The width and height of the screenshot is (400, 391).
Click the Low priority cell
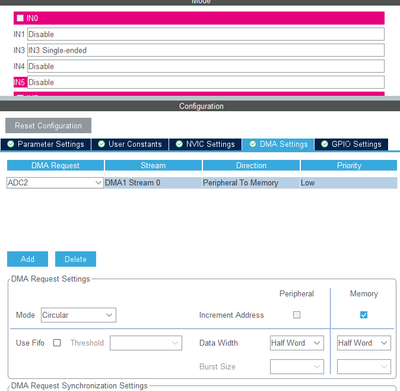[349, 183]
